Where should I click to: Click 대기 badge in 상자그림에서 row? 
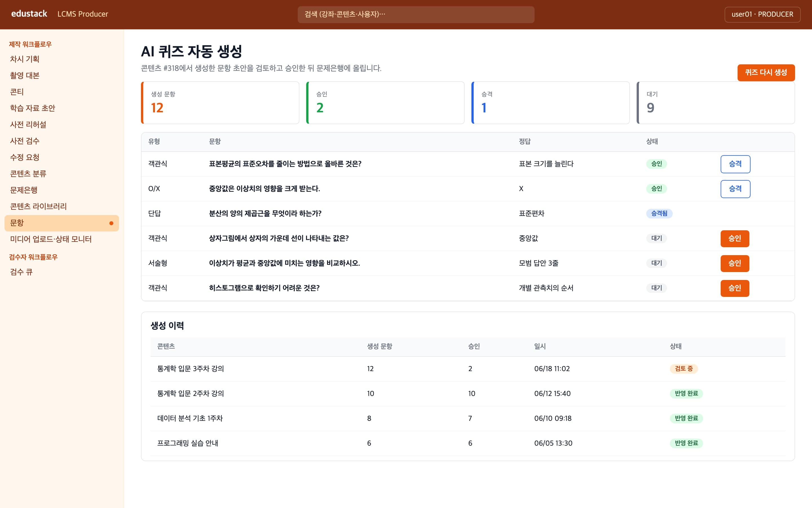click(x=656, y=238)
